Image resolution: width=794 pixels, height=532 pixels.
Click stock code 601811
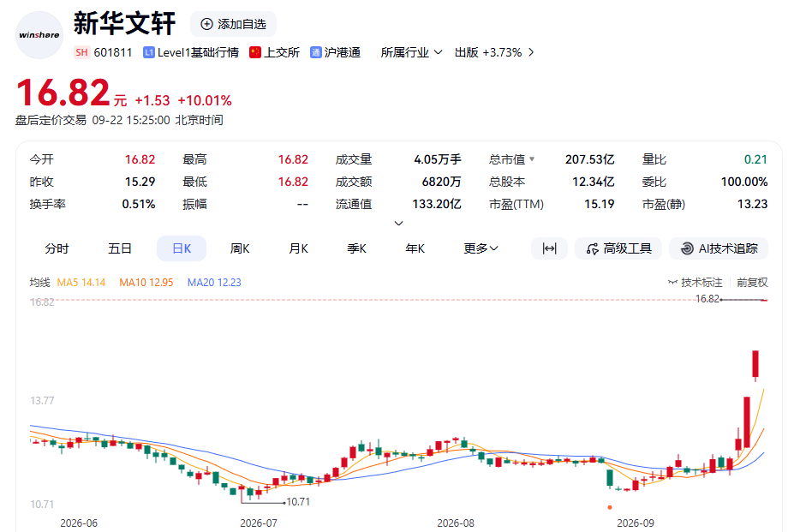113,53
